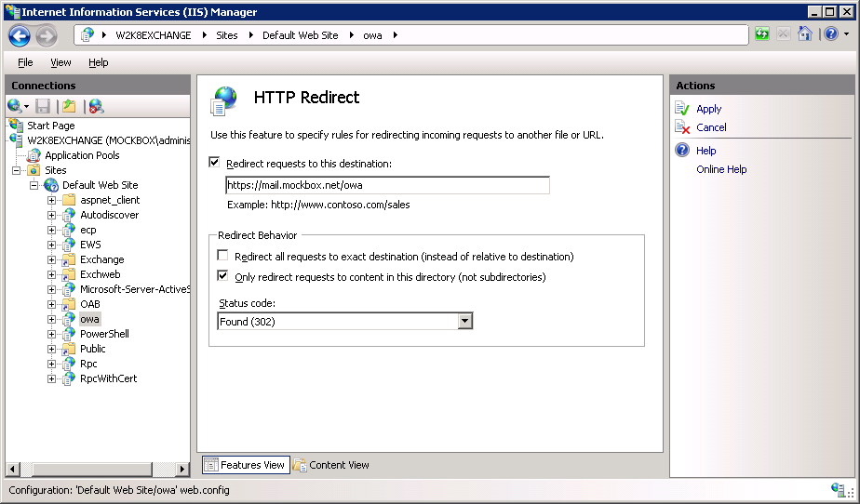Screen dimensions: 860x504
Task: Click the Apply action icon
Action: coord(682,109)
